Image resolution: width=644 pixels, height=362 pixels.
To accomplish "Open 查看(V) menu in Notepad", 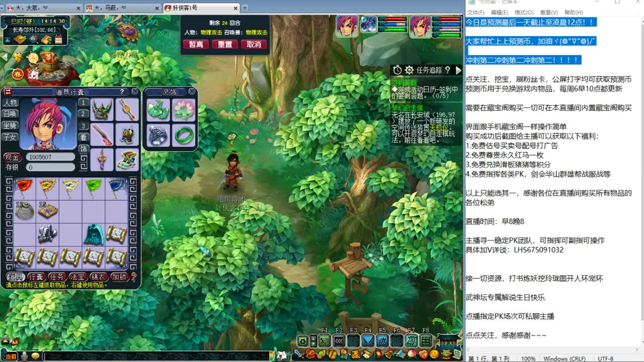I will tap(549, 13).
